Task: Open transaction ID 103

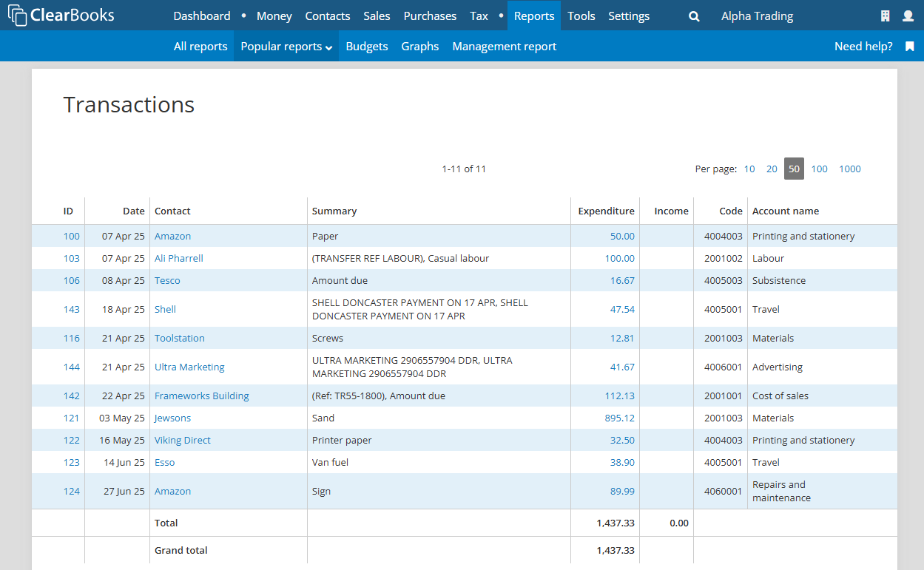Action: click(x=71, y=259)
